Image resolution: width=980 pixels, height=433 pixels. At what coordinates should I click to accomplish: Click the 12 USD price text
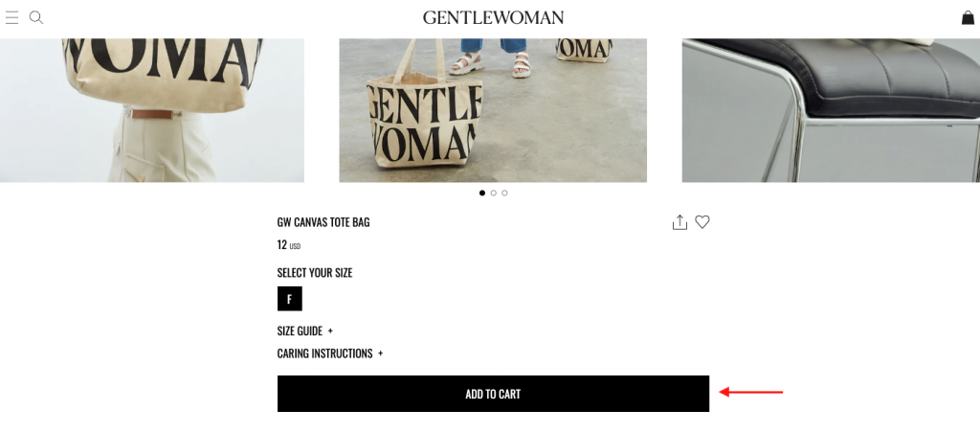pyautogui.click(x=288, y=244)
